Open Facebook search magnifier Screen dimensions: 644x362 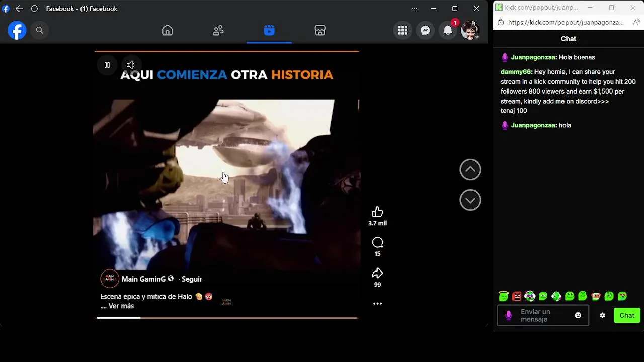tap(39, 30)
